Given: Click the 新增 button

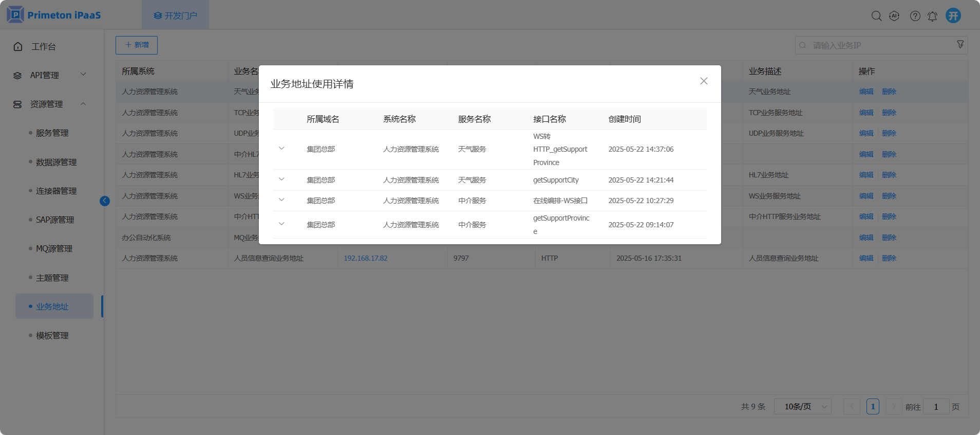Looking at the screenshot, I should click(137, 45).
